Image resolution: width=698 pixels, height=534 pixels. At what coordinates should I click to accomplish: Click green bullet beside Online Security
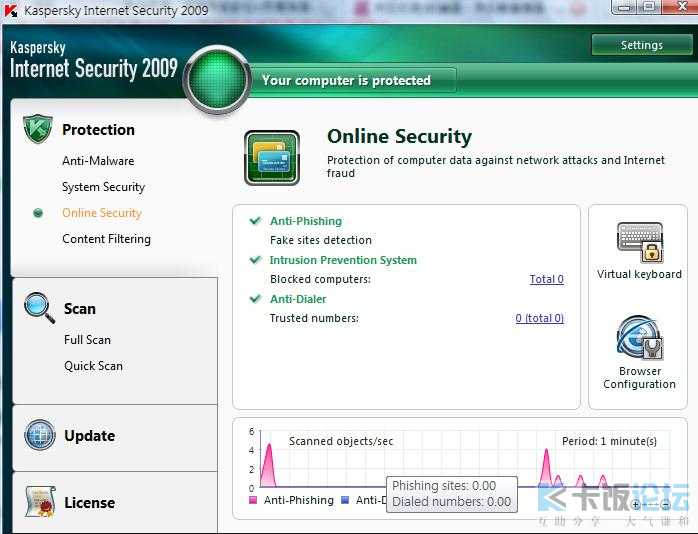[38, 213]
